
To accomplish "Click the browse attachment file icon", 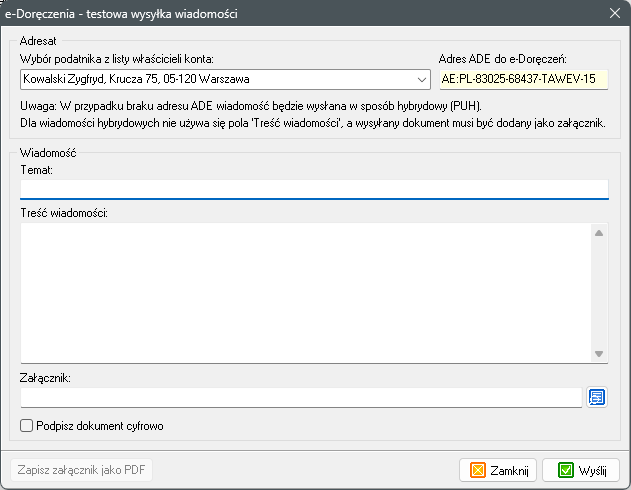I will (597, 398).
